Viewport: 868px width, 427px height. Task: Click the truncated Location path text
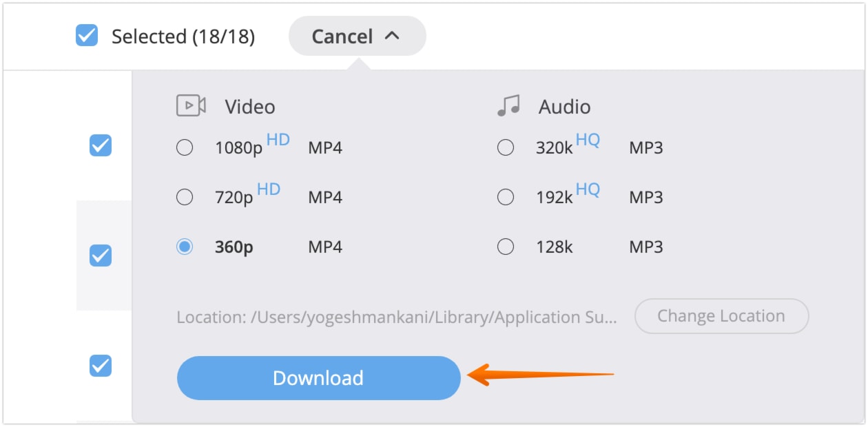[x=395, y=315]
